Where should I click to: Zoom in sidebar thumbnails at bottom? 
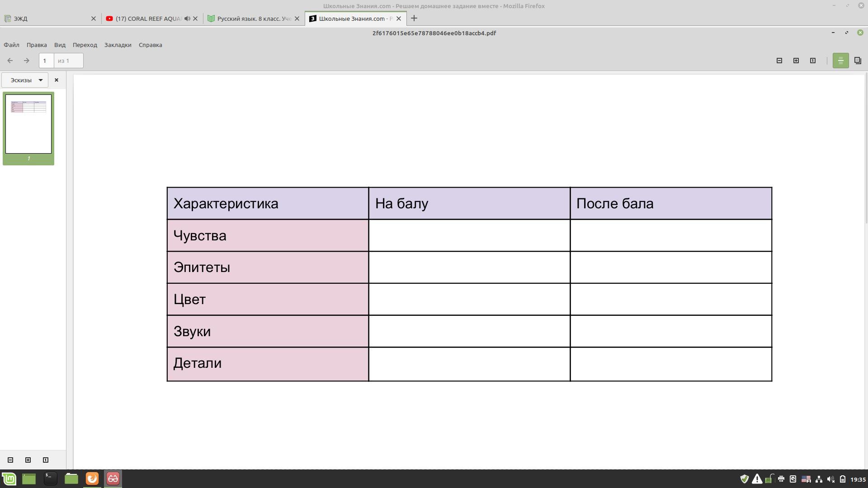[x=28, y=460]
